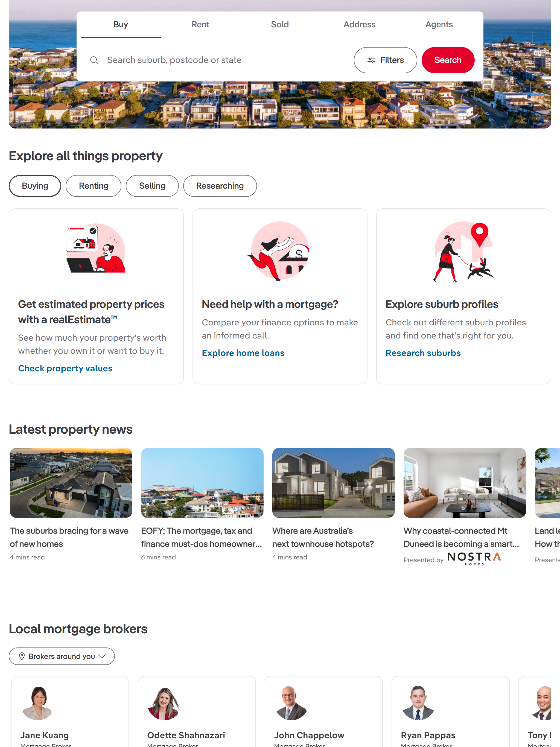This screenshot has width=560, height=747.
Task: Click the suburb profiles map pin illustration
Action: pyautogui.click(x=463, y=252)
